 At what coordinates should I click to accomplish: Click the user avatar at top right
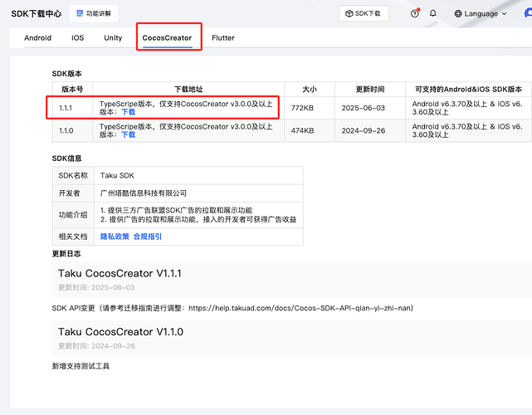(529, 13)
